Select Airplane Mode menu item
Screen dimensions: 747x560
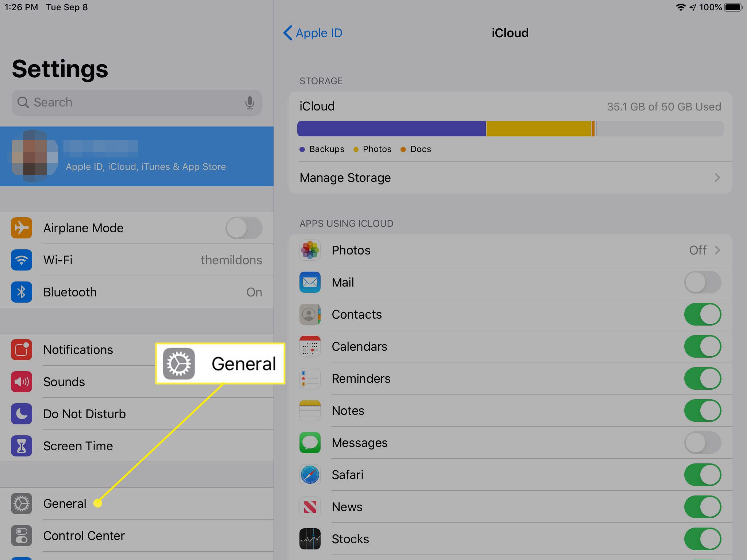click(x=136, y=227)
